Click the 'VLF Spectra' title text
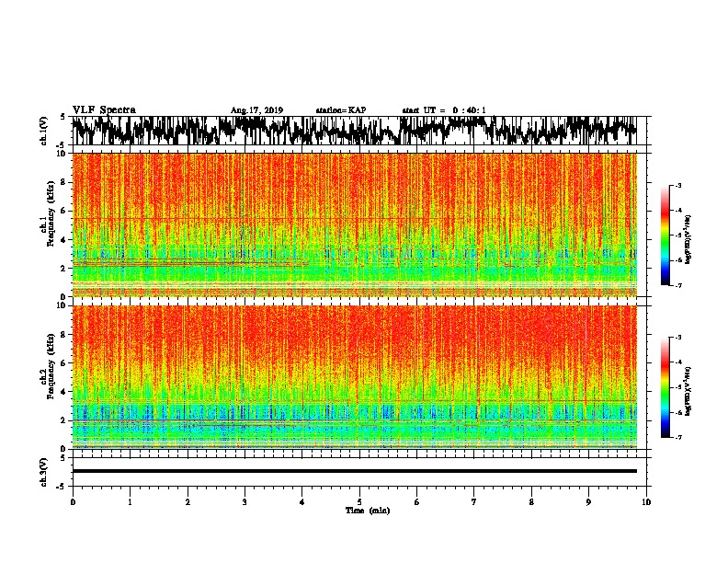728x563 pixels. coord(104,110)
